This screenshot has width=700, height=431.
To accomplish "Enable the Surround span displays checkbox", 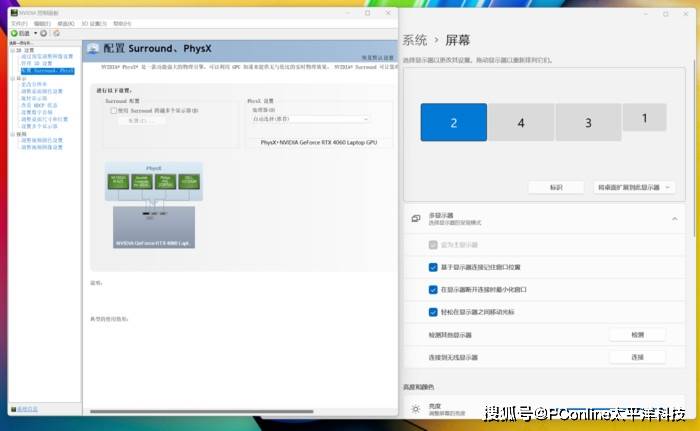I will [113, 110].
